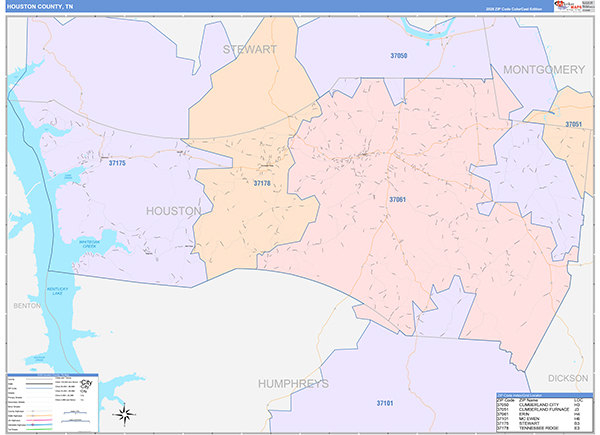600x435 pixels.
Task: Click the 'TENNESSEE RIDGE' row in ZIP index
Action: 539,428
